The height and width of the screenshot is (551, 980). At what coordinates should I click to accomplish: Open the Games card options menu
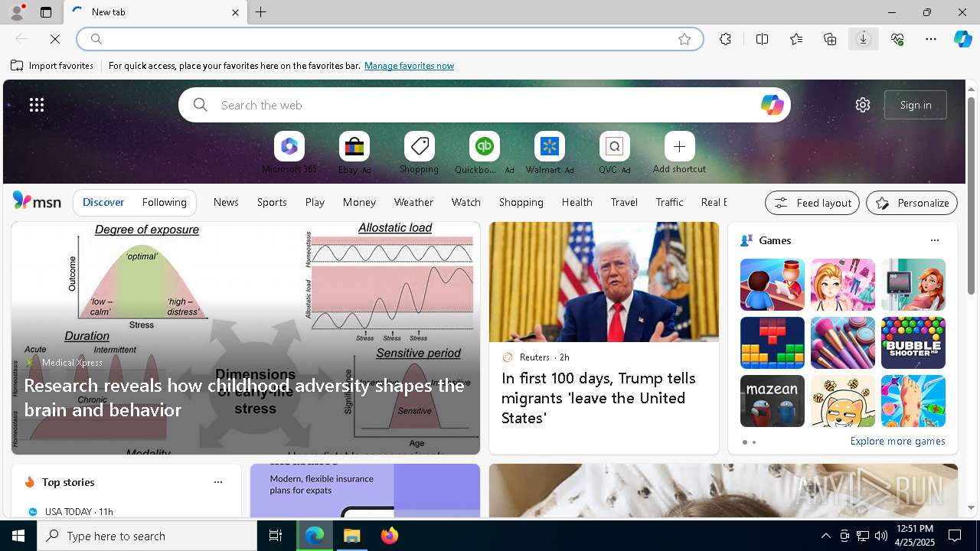(x=934, y=240)
